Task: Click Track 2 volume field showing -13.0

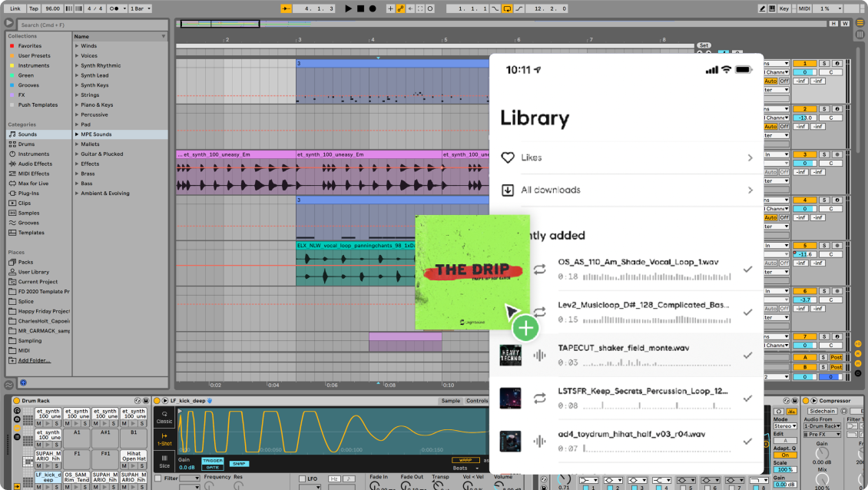Action: [x=805, y=118]
